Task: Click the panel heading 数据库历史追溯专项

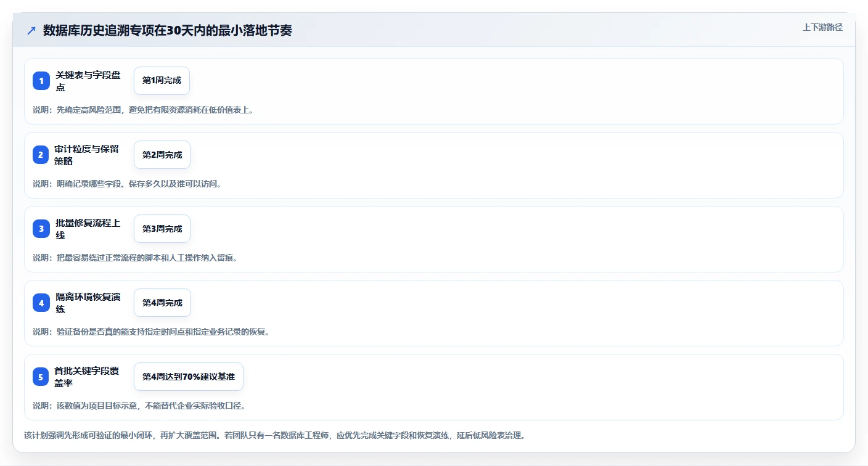Action: (168, 30)
